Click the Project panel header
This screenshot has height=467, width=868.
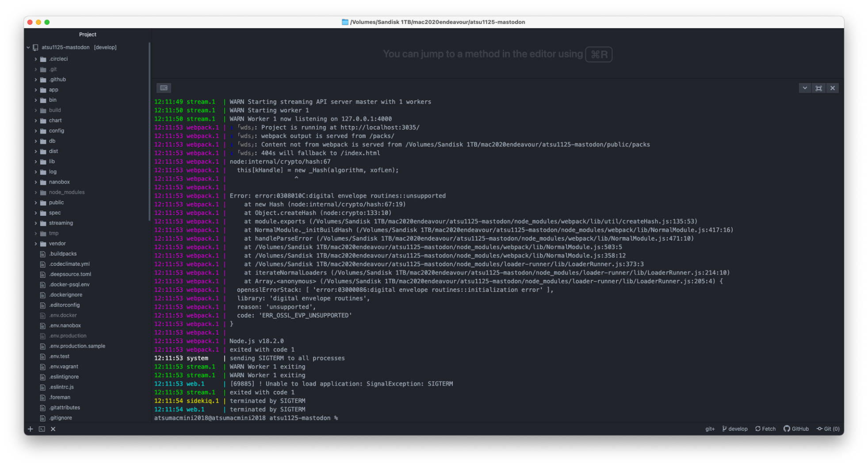[88, 34]
